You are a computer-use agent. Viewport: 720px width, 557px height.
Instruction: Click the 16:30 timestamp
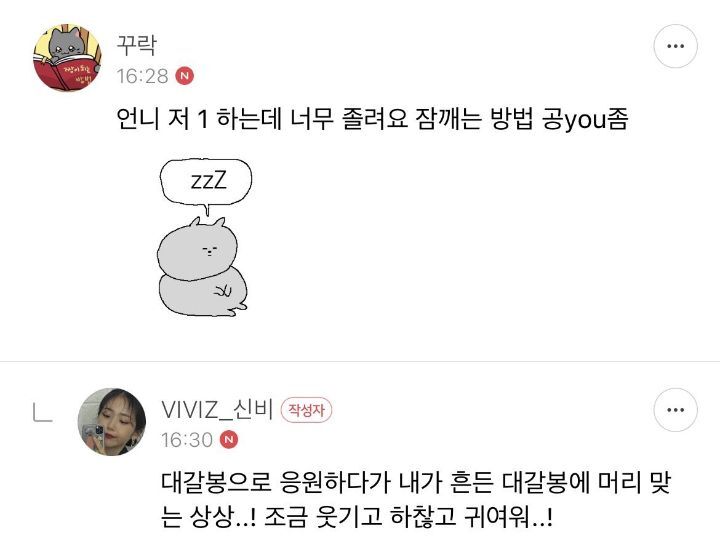187,440
